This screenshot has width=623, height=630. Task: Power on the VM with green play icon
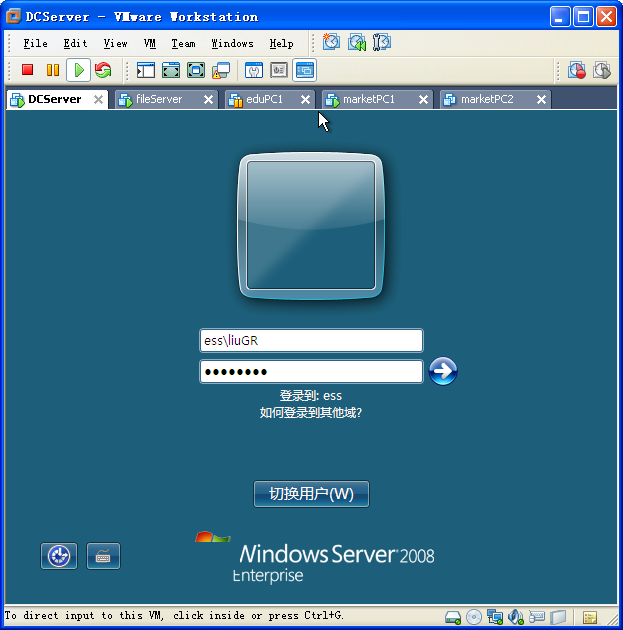click(x=79, y=70)
